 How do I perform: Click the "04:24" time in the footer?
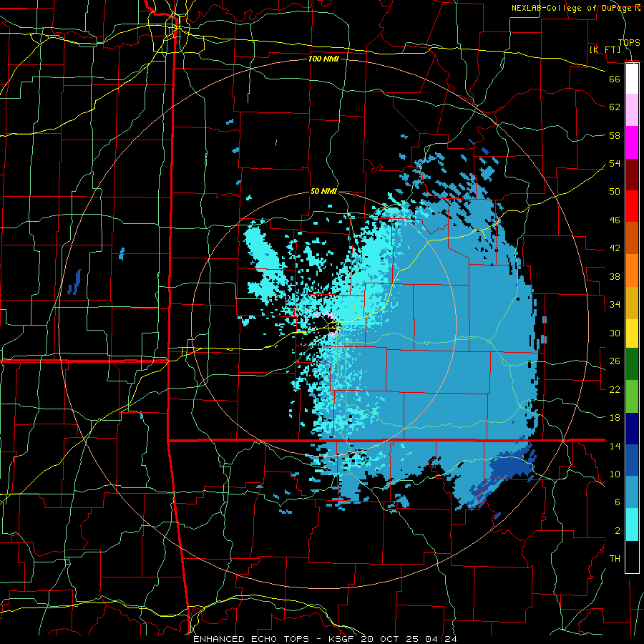coord(441,639)
